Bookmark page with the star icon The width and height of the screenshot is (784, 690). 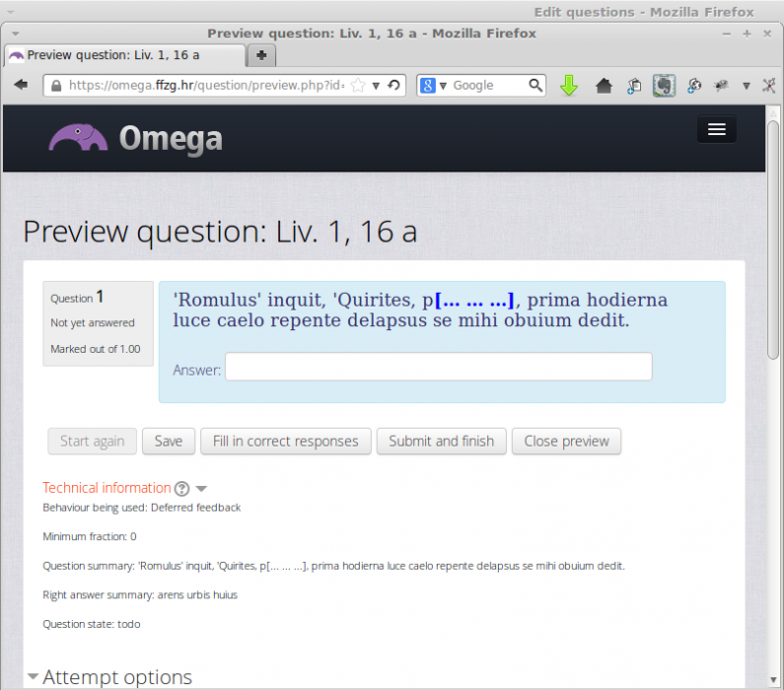(358, 86)
